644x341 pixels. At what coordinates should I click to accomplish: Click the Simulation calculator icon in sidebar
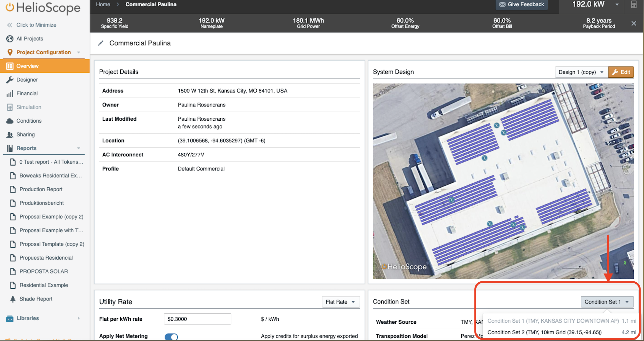tap(10, 107)
